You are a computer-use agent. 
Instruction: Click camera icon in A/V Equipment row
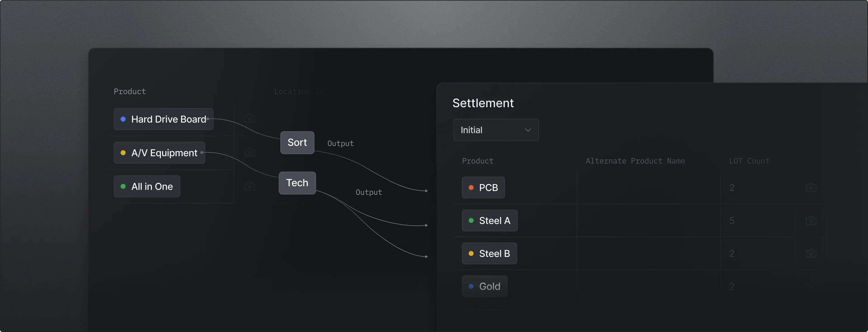(x=250, y=153)
